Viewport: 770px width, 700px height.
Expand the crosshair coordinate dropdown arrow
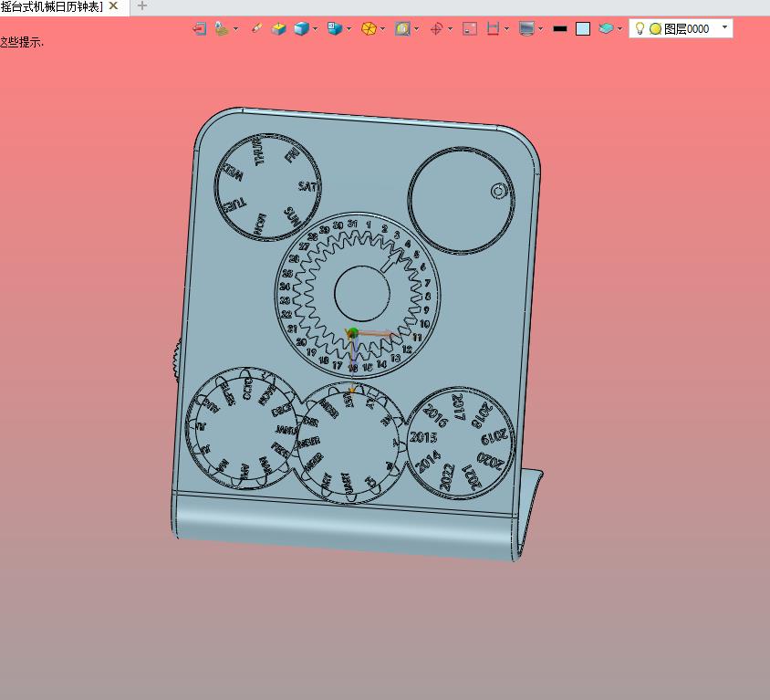[450, 29]
